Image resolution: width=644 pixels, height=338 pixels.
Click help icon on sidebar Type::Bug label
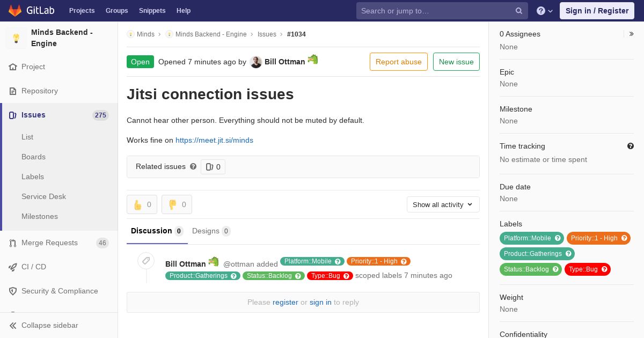pyautogui.click(x=604, y=269)
